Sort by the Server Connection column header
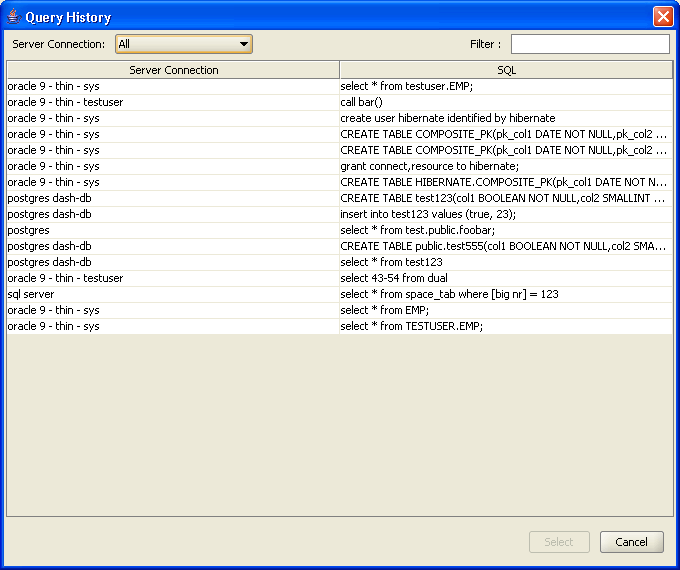The image size is (680, 570). [x=173, y=70]
